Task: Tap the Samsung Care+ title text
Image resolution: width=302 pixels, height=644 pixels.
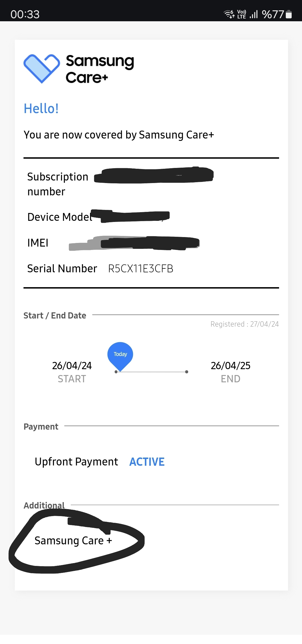Action: 100,69
